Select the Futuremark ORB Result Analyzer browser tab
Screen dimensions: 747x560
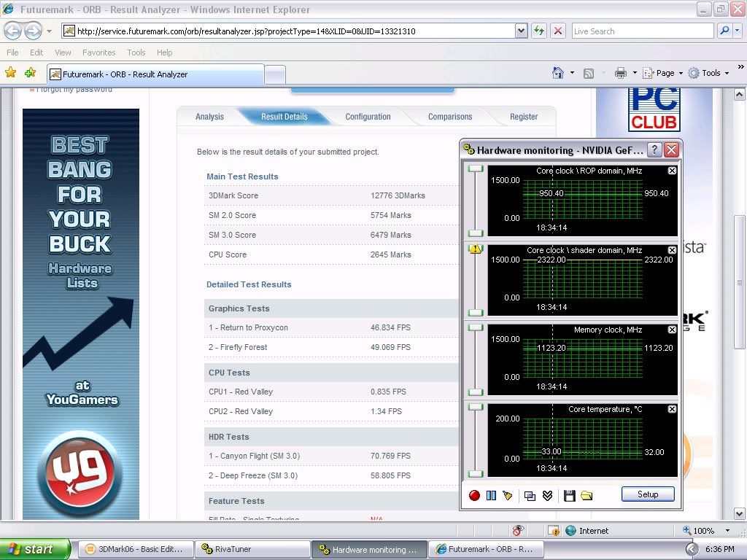tap(156, 74)
